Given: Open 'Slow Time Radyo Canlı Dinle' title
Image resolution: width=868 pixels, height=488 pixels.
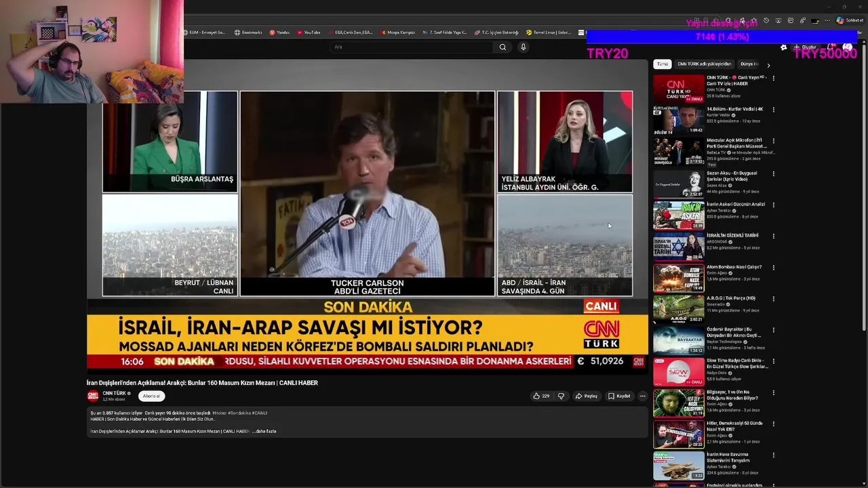Looking at the screenshot, I should [737, 363].
